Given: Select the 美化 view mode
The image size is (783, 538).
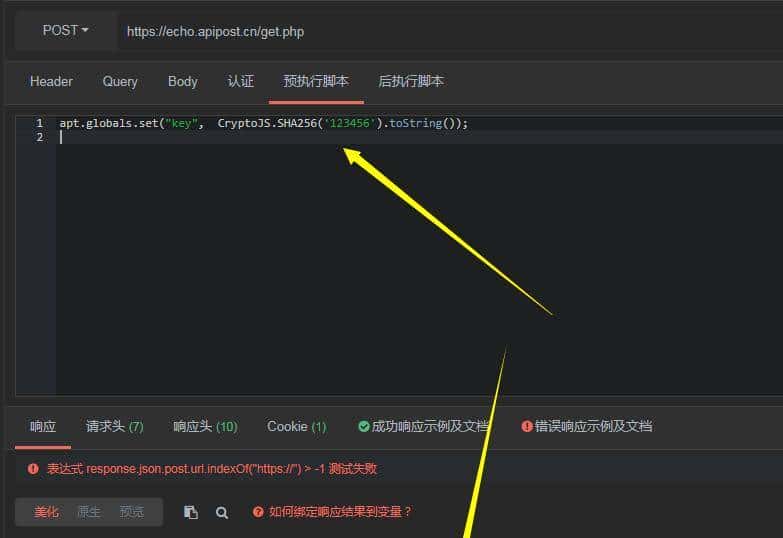Looking at the screenshot, I should tap(46, 512).
